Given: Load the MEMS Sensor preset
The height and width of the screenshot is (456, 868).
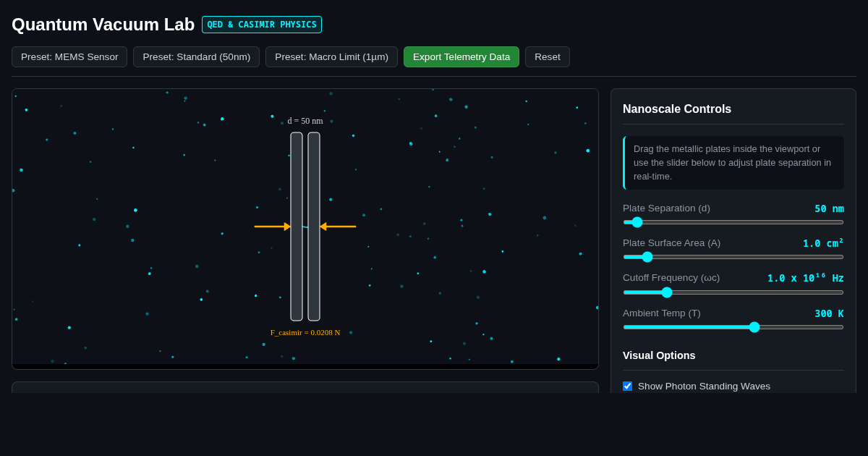Looking at the screenshot, I should pyautogui.click(x=69, y=57).
